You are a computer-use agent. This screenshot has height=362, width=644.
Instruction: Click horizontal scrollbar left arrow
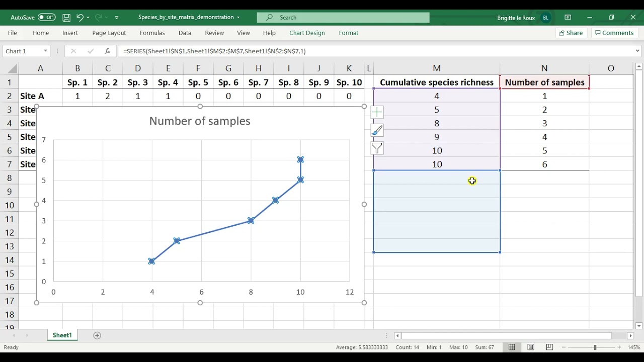point(397,335)
